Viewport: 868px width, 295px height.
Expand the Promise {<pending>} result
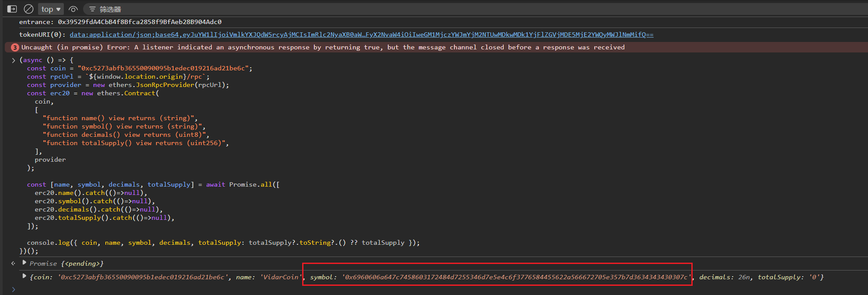pos(24,263)
